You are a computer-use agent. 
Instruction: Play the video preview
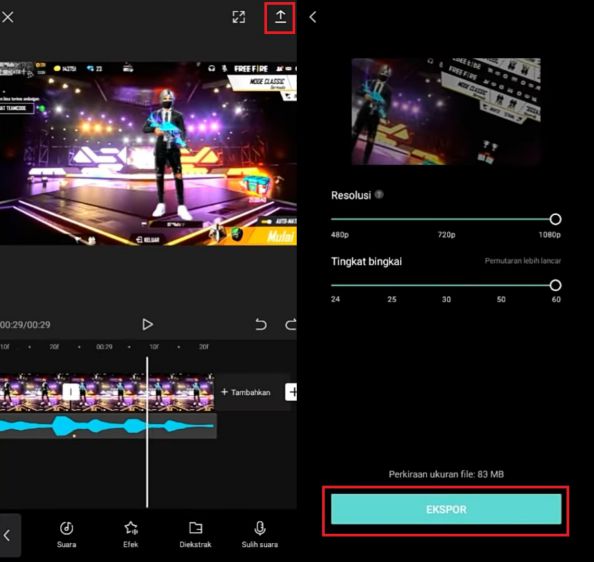coord(147,324)
